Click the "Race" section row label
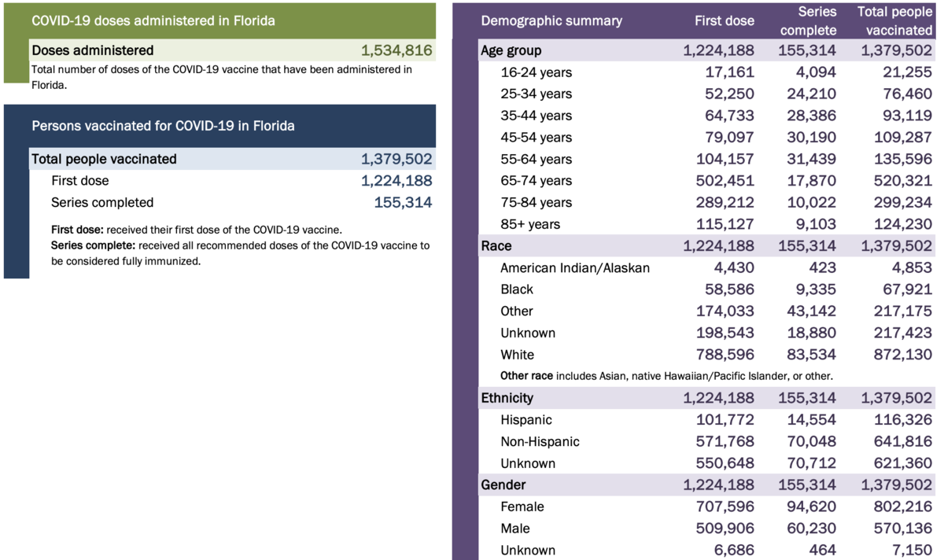The image size is (944, 560). pos(496,246)
